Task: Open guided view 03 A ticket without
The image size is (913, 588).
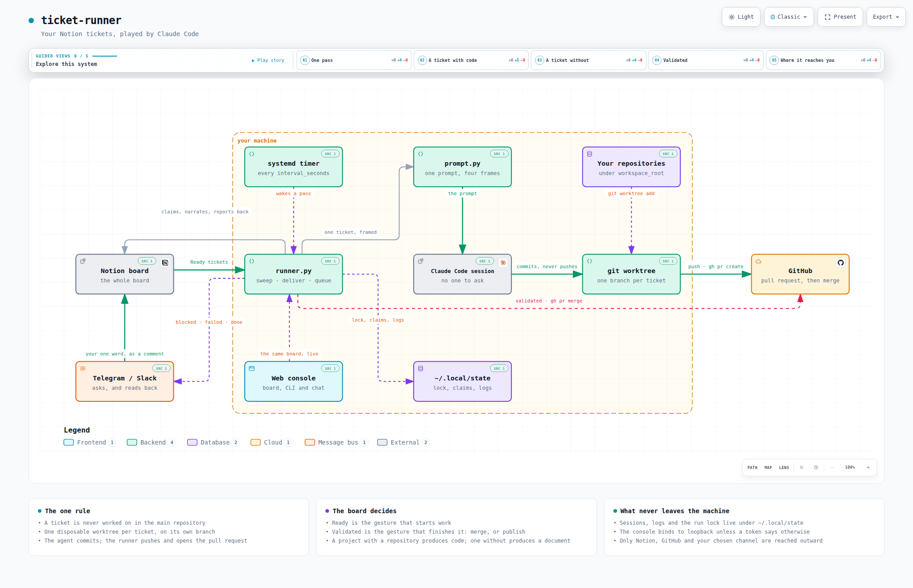Action: click(588, 60)
